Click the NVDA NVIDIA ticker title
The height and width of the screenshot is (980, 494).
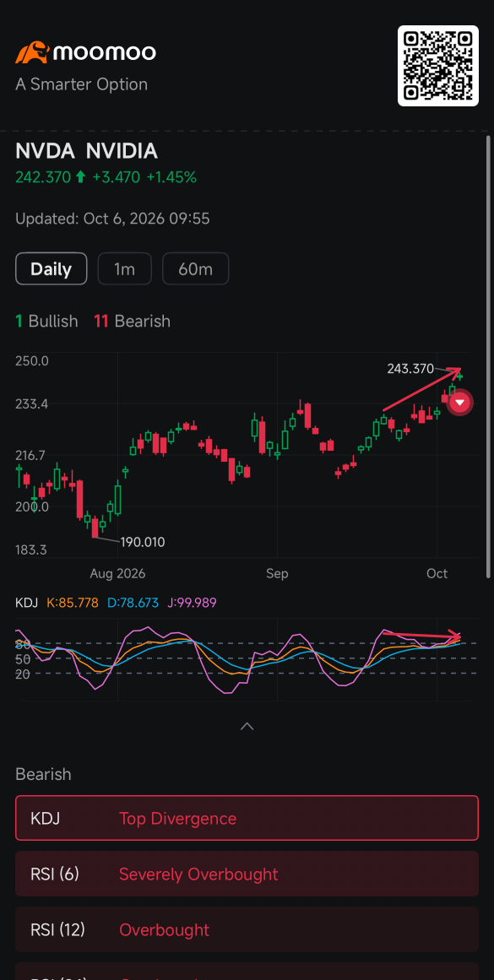[x=86, y=151]
